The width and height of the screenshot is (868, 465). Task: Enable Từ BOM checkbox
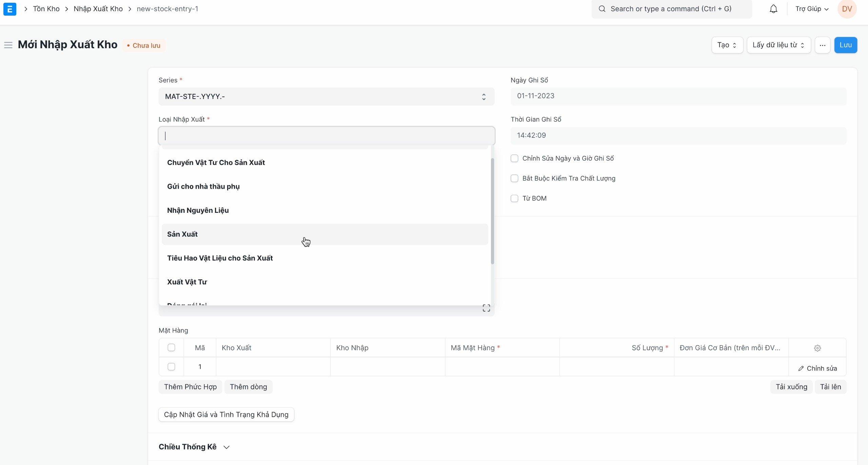coord(514,198)
